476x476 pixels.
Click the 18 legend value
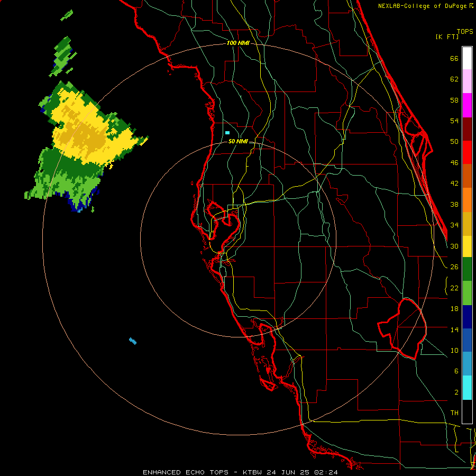click(x=454, y=309)
